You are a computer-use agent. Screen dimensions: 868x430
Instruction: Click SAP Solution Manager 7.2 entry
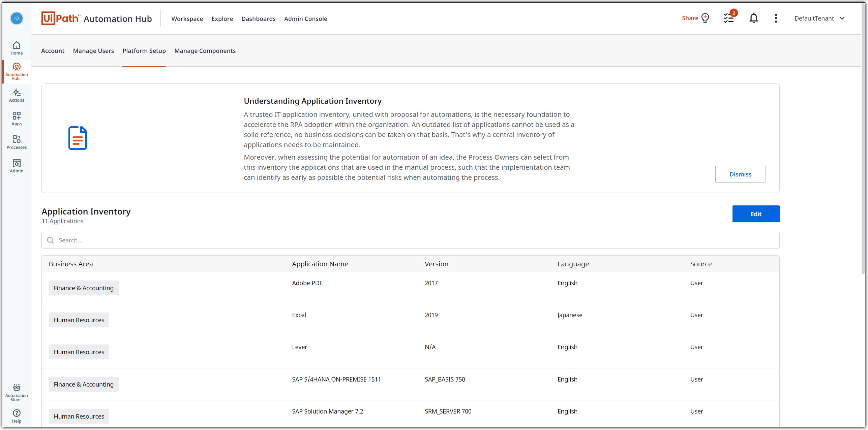pos(327,411)
